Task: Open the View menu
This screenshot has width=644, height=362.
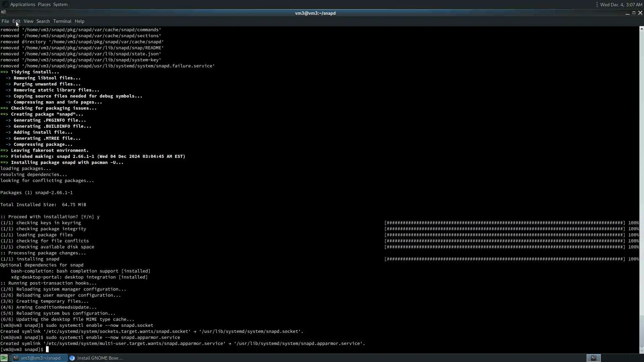Action: [x=28, y=21]
